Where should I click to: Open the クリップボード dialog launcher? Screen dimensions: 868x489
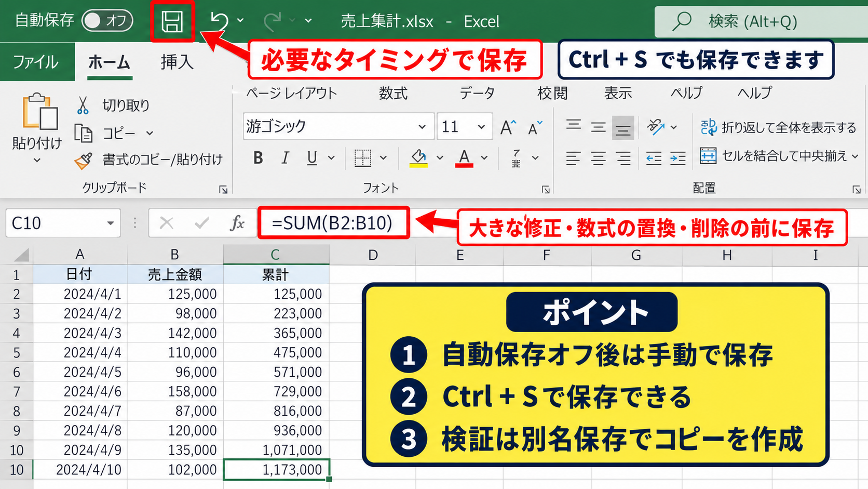(223, 190)
